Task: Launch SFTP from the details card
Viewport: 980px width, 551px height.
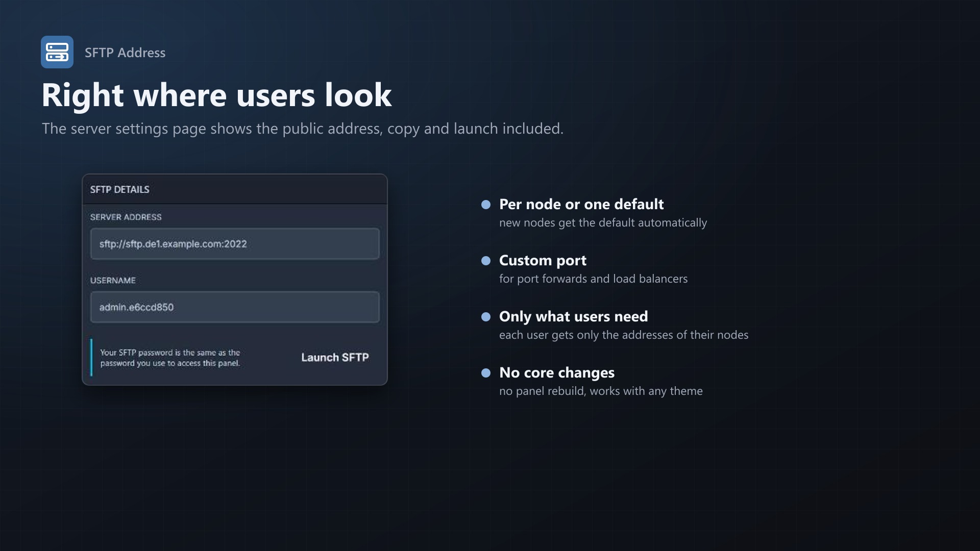Action: point(335,358)
